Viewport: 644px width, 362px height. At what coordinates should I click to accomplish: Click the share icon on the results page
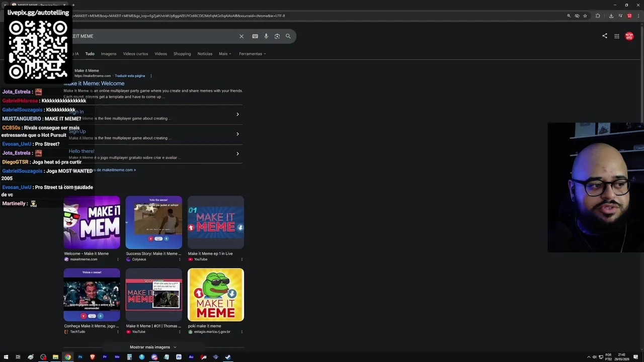point(605,36)
